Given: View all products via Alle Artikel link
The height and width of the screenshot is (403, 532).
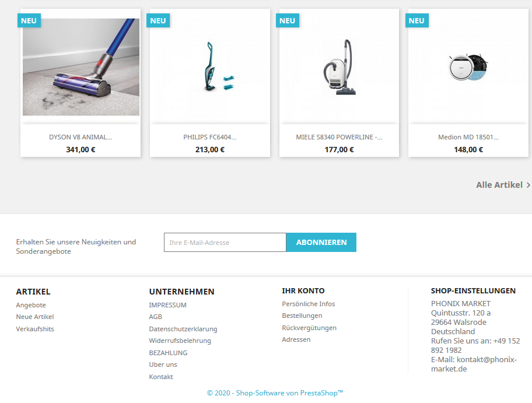Looking at the screenshot, I should click(x=499, y=185).
